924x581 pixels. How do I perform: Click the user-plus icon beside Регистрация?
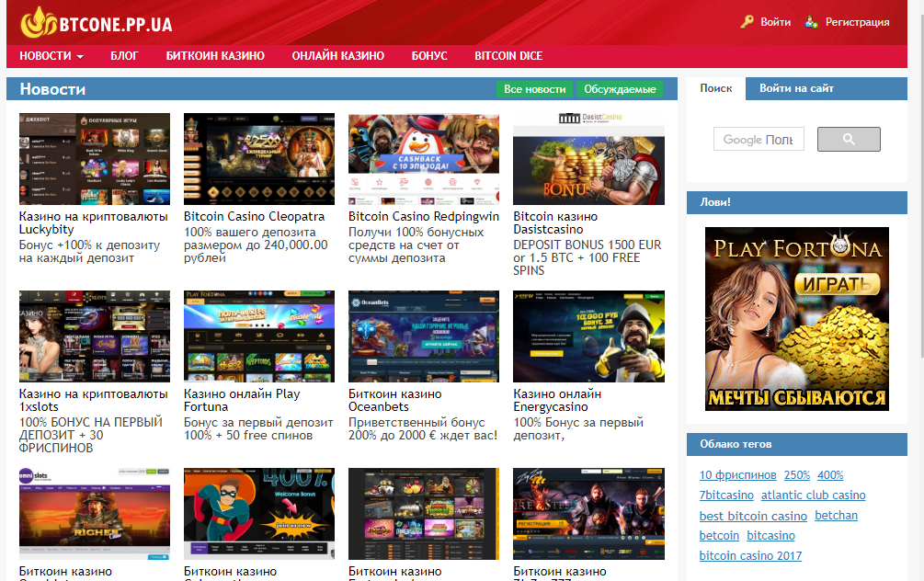point(812,22)
